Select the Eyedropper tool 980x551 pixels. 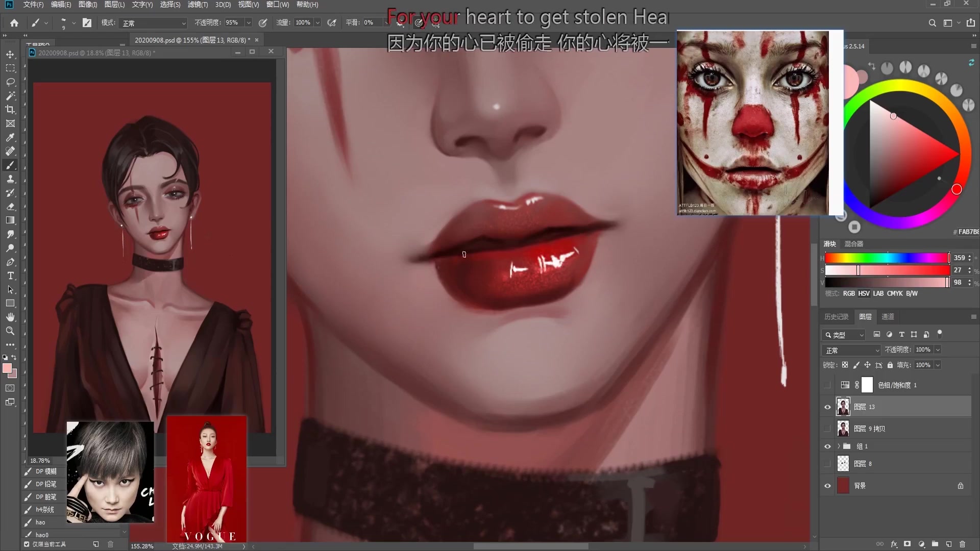10,137
